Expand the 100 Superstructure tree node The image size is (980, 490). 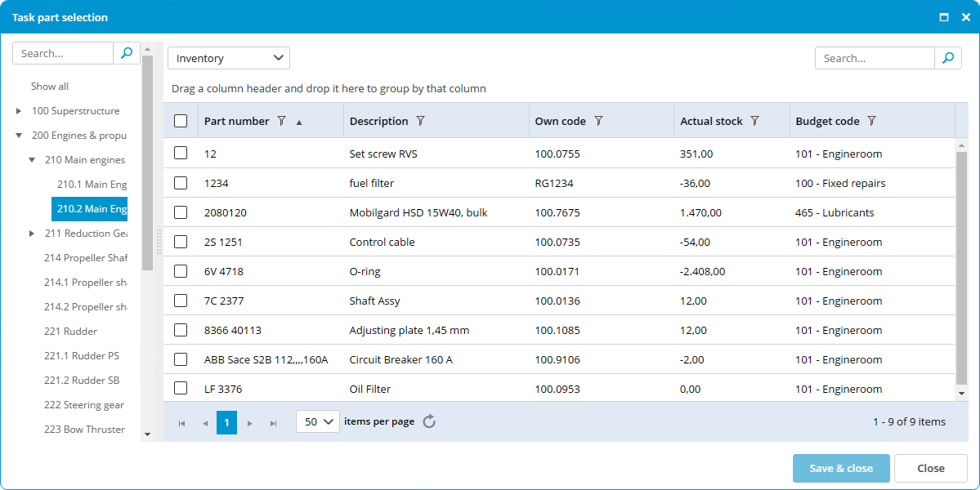[19, 111]
